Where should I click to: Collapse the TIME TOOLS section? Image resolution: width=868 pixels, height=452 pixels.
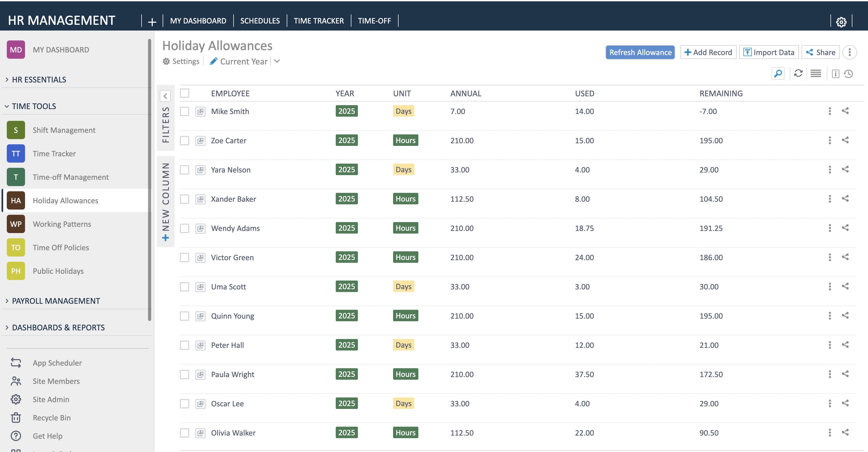tap(34, 106)
